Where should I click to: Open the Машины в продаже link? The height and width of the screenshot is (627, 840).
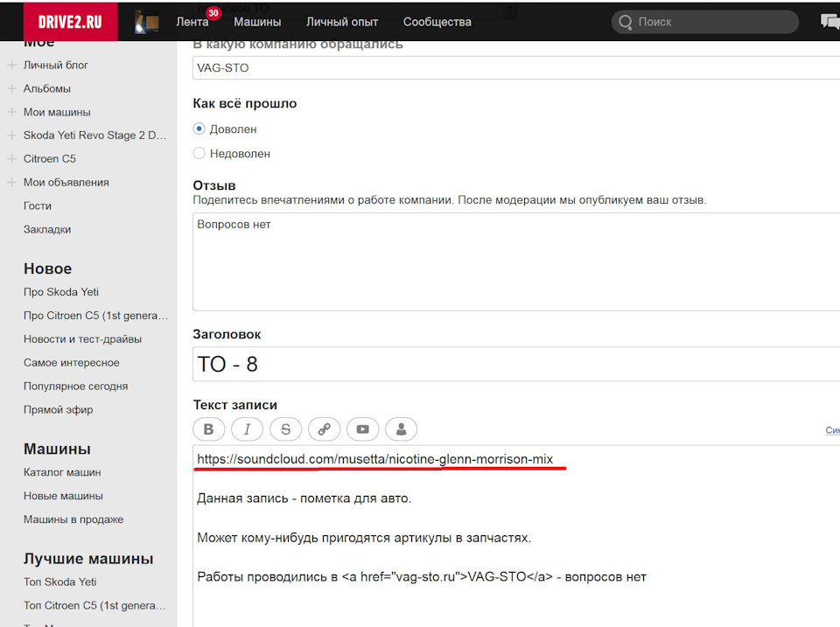[73, 519]
